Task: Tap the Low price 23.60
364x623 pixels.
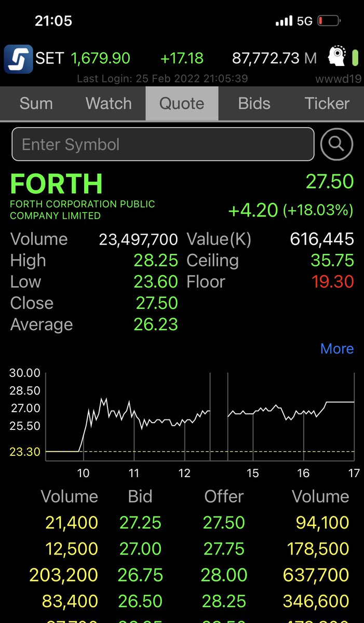Action: pyautogui.click(x=156, y=282)
